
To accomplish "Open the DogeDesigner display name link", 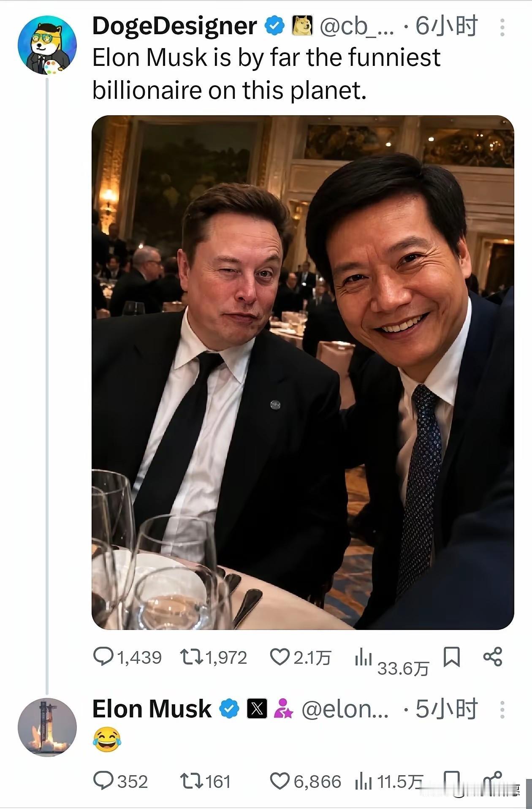I will coord(174,26).
